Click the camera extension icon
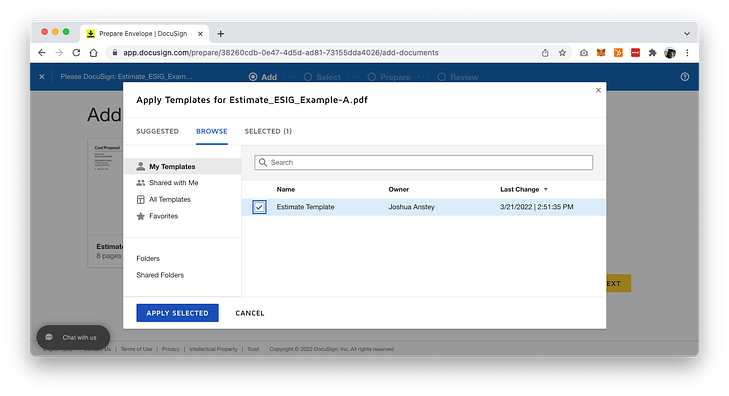Image resolution: width=729 pixels, height=396 pixels. (583, 53)
